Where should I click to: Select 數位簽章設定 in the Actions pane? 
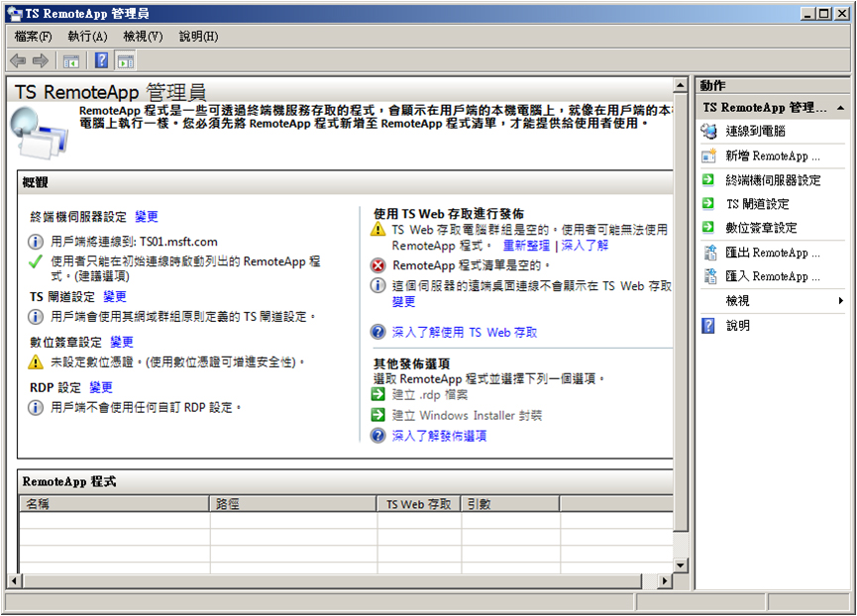click(761, 228)
